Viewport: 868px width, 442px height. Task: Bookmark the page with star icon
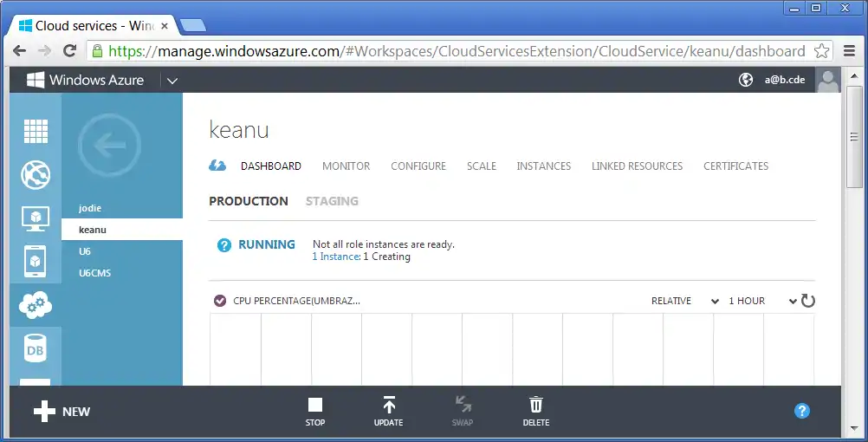point(821,51)
